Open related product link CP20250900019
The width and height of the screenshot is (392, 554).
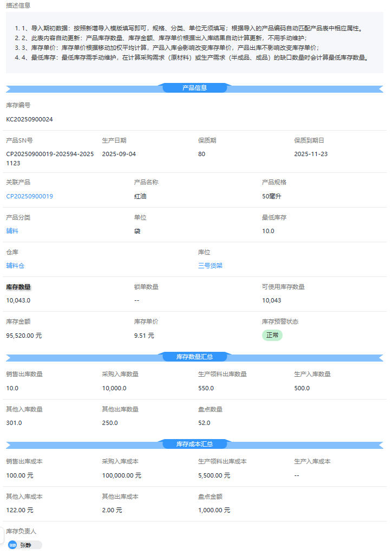[30, 196]
